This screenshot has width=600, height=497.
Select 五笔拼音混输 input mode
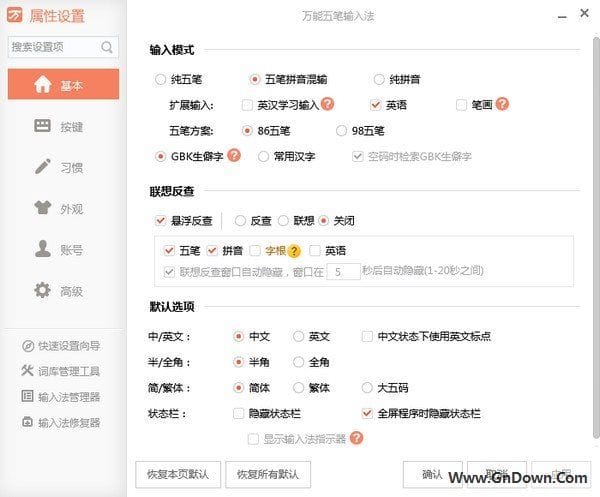click(x=254, y=80)
